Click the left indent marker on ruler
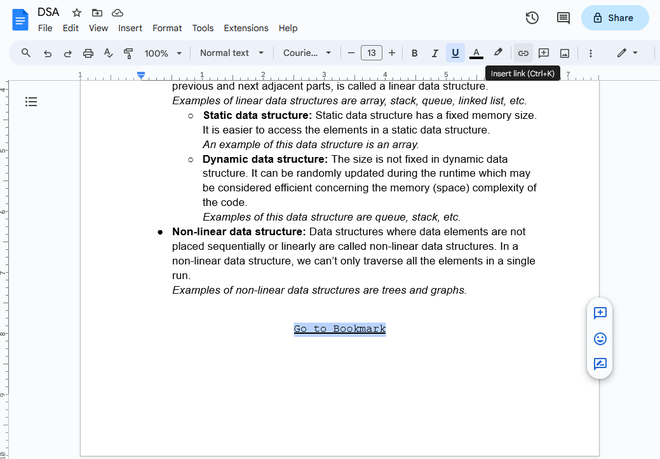Screen dimensions: 660x459 coord(141,75)
